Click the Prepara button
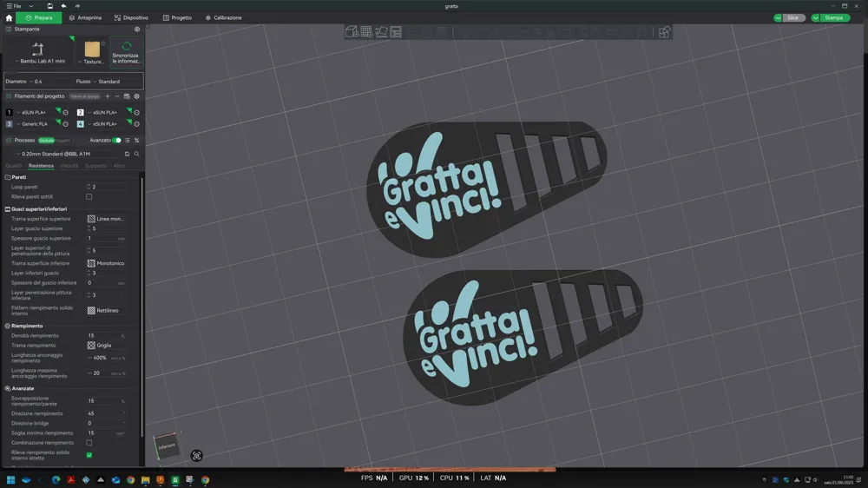The width and height of the screenshot is (868, 488). pos(39,17)
